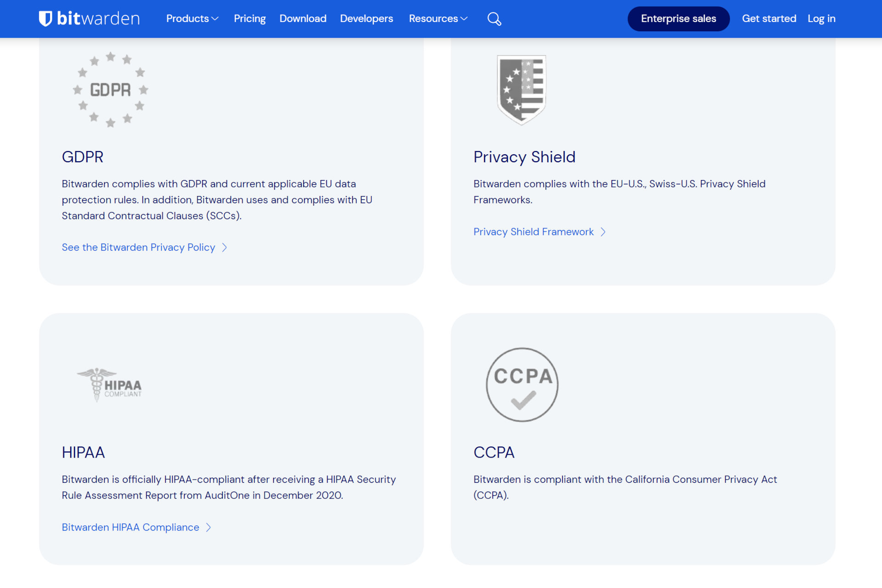
Task: Click the Get started button
Action: 769,18
